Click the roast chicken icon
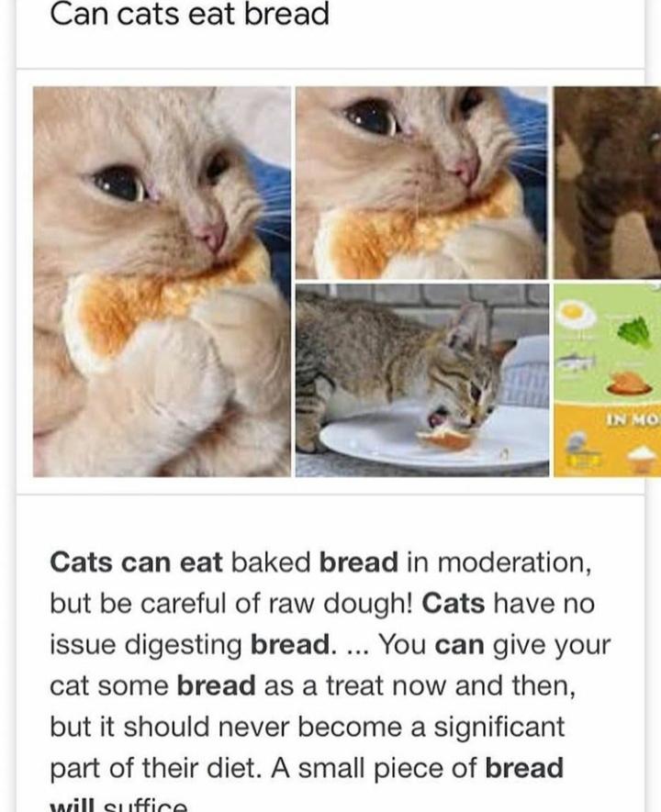The height and width of the screenshot is (812, 661). 628,383
